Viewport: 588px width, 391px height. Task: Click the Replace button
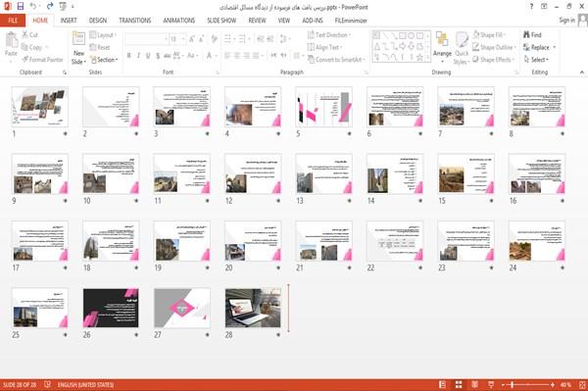pyautogui.click(x=539, y=47)
